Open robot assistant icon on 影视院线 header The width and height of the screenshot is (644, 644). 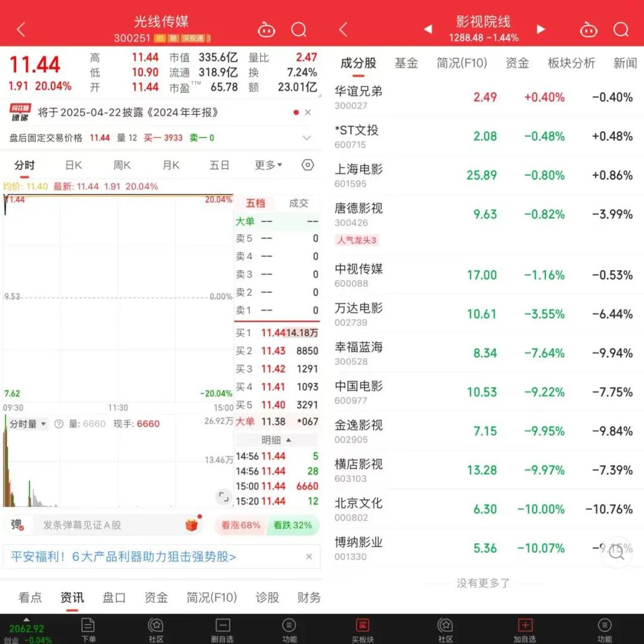(x=589, y=30)
